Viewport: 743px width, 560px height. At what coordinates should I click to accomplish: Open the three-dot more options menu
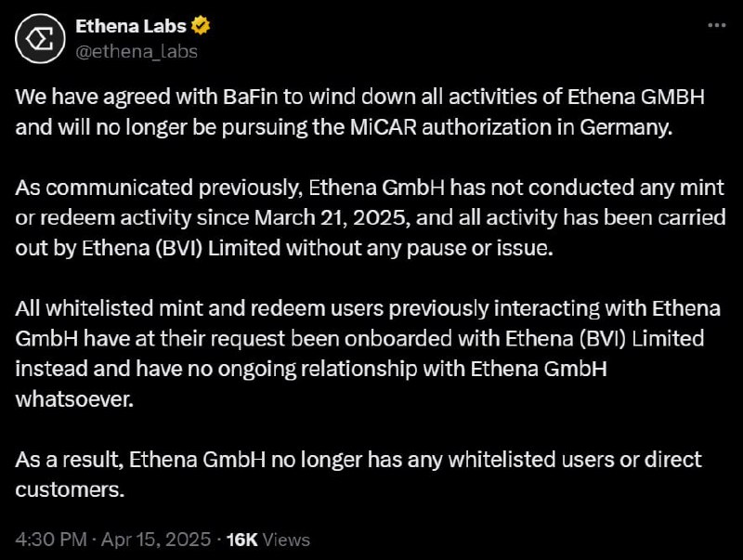point(716,25)
